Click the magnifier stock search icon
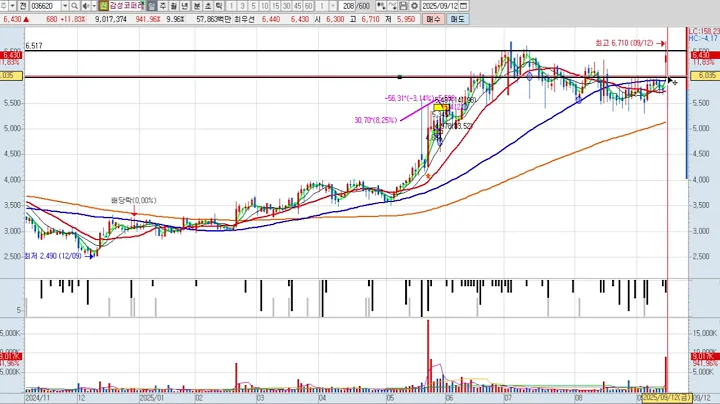Viewport: 720px width, 404px height. (74, 6)
